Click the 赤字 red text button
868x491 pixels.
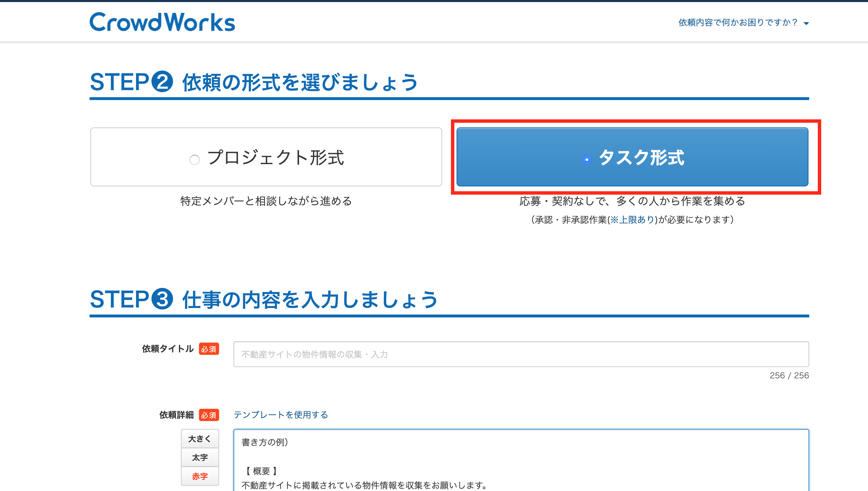tap(200, 476)
